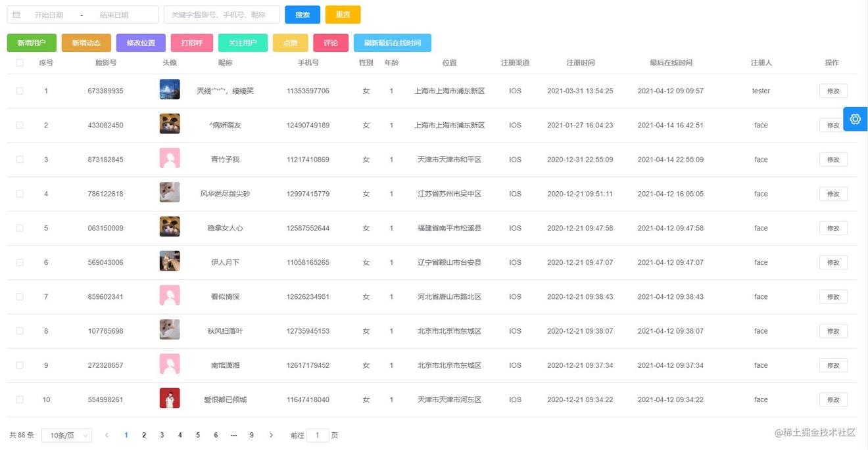Open the blue settings gear icon
This screenshot has width=868, height=450.
855,119
